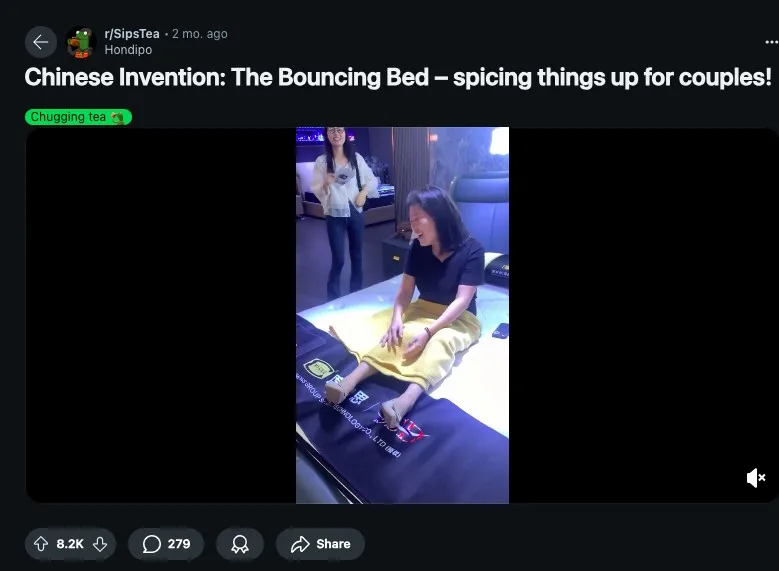Open the Hondipo user profile
This screenshot has height=571, width=779.
[128, 50]
